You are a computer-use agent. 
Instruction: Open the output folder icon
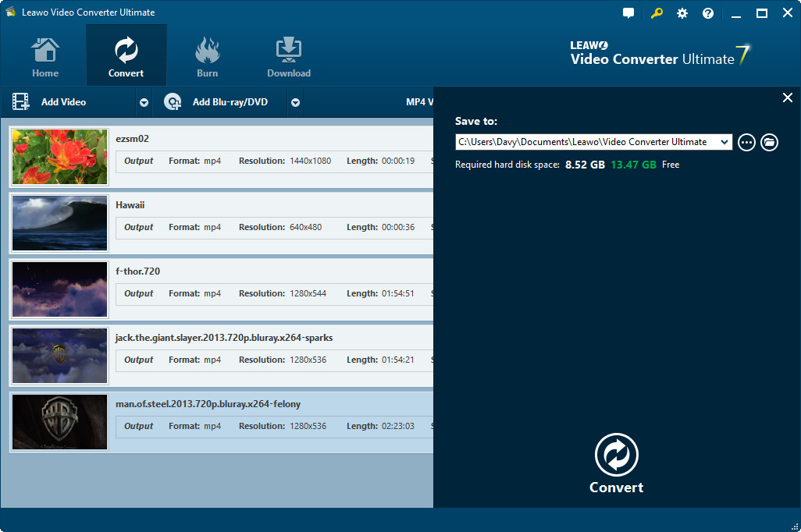coord(769,142)
